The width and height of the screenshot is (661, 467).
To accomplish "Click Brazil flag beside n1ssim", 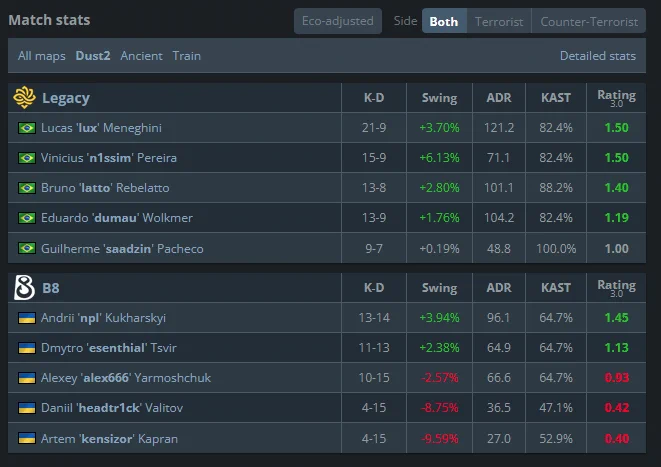I will (27, 158).
